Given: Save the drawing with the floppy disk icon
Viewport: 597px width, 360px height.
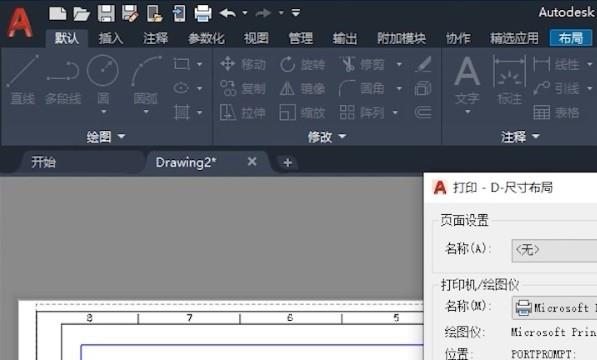Looking at the screenshot, I should pyautogui.click(x=106, y=13).
